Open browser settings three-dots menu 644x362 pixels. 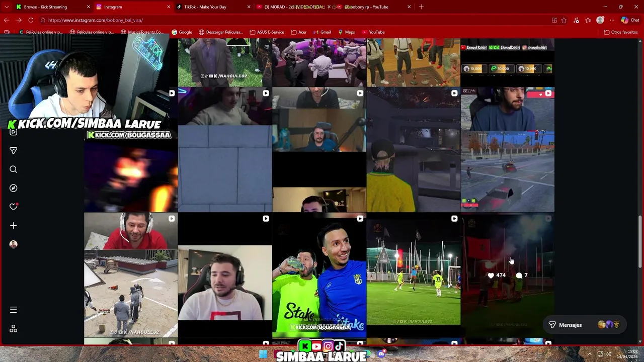(612, 20)
